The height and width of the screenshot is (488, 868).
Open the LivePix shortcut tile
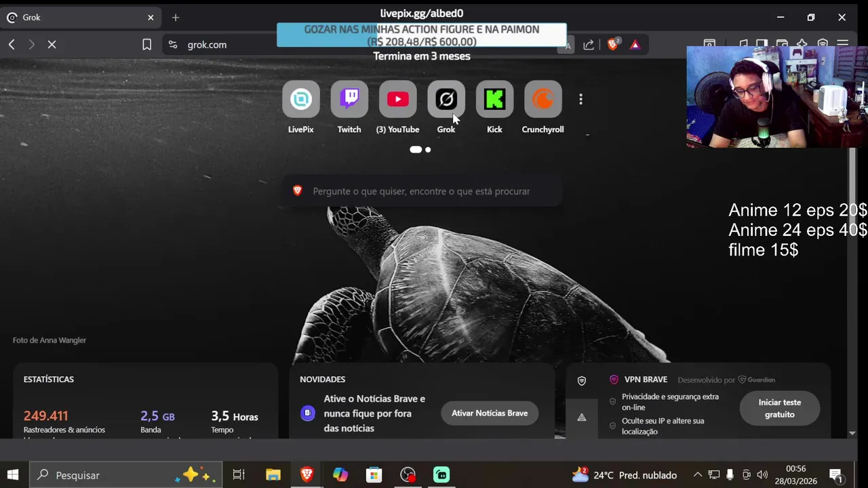coord(300,100)
